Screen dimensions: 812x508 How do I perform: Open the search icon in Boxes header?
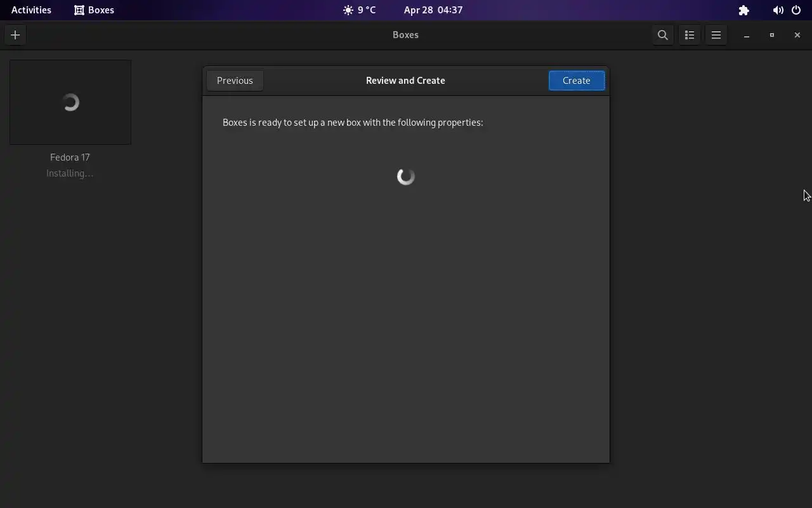point(662,35)
